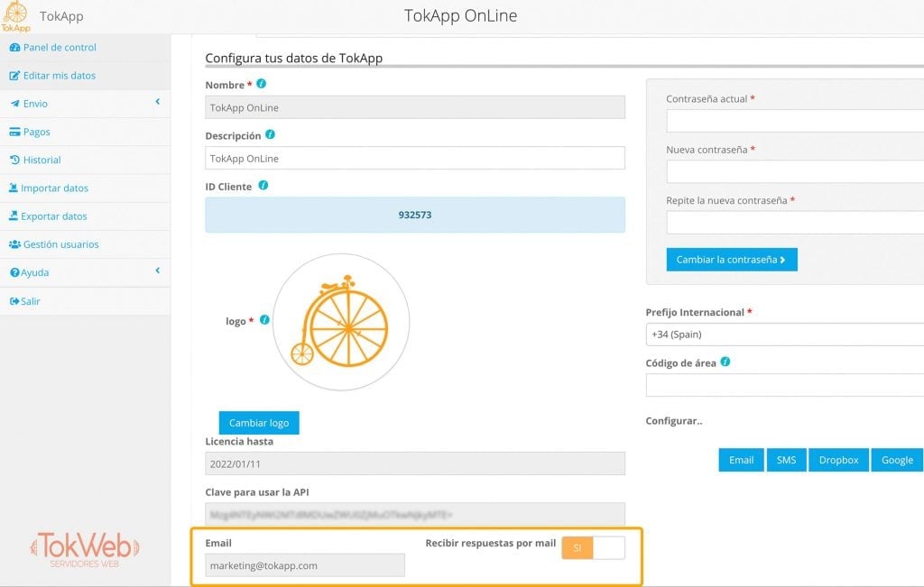
Task: Click the info icon beside Descripción
Action: [x=271, y=134]
